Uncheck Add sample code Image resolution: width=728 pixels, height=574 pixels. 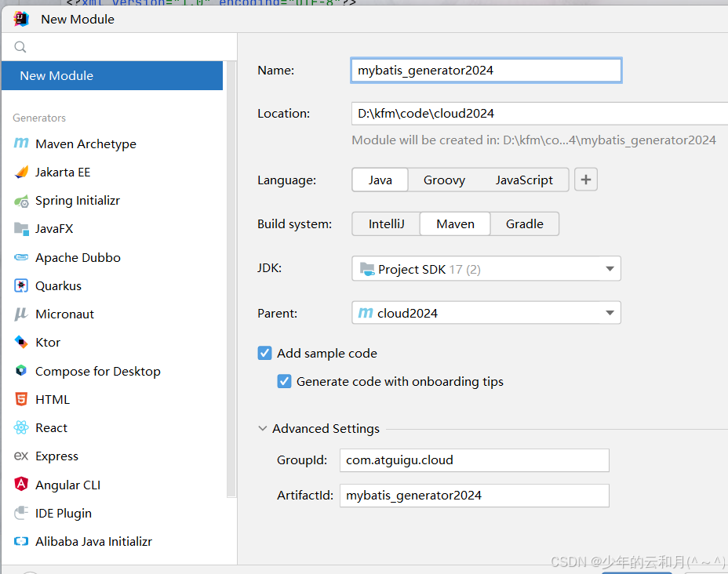pos(264,353)
